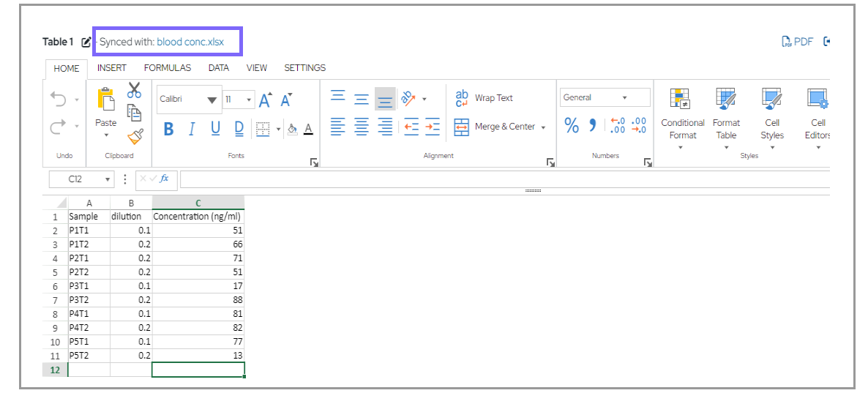868x404 pixels.
Task: Click the Cut scissors icon
Action: coord(134,90)
